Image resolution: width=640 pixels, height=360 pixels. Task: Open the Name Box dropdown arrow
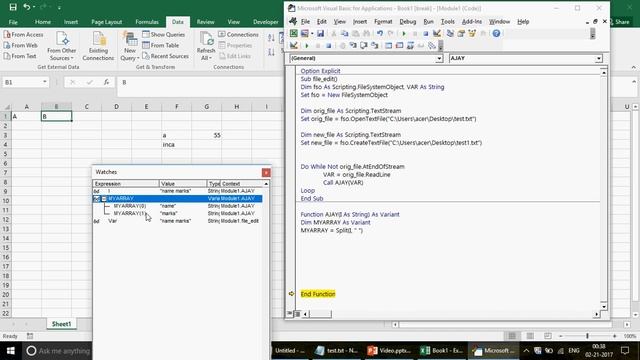coord(44,82)
